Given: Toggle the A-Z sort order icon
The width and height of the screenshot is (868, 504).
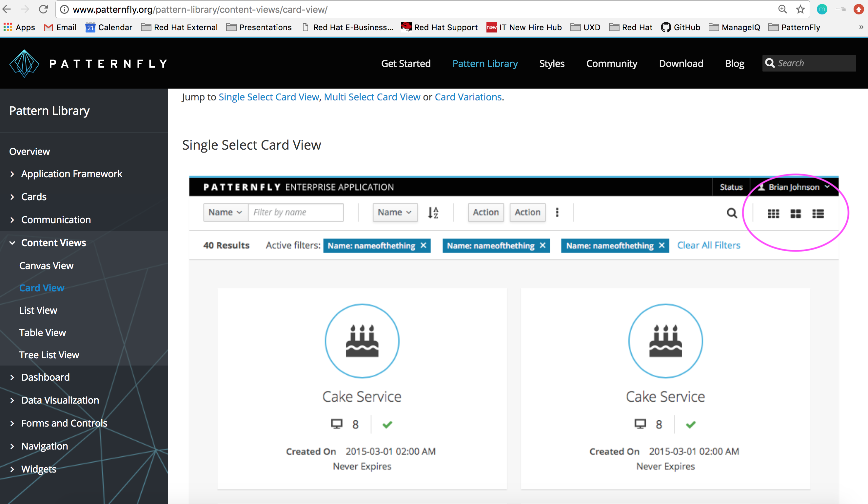Looking at the screenshot, I should point(433,213).
